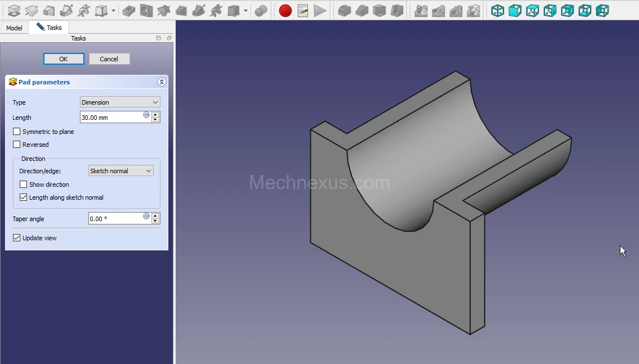Apply the Fillet tool
Image resolution: width=639 pixels, height=364 pixels.
pos(345,10)
